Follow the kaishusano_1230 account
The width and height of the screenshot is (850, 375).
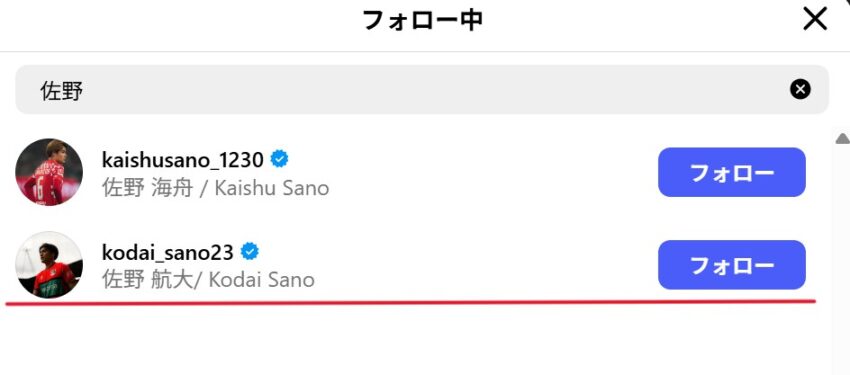point(732,172)
